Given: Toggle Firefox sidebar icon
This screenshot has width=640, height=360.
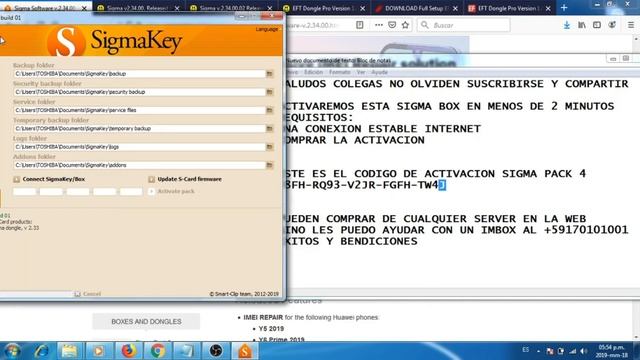Looking at the screenshot, I should (597, 25).
